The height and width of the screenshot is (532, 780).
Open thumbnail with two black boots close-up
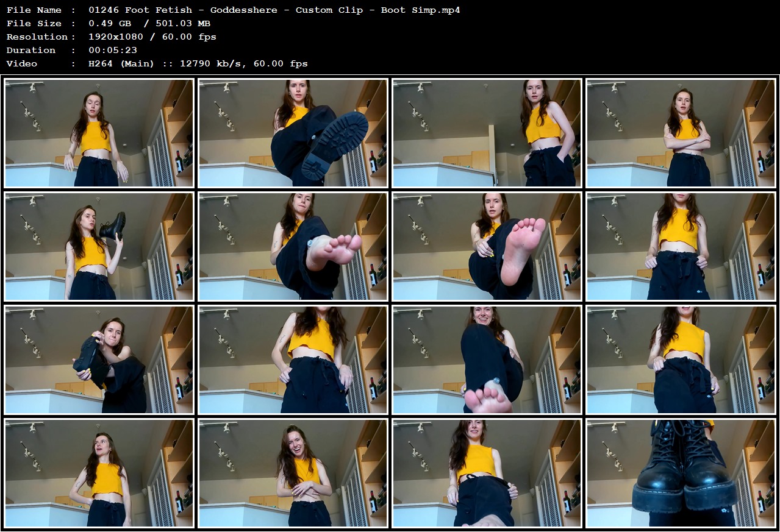click(681, 473)
